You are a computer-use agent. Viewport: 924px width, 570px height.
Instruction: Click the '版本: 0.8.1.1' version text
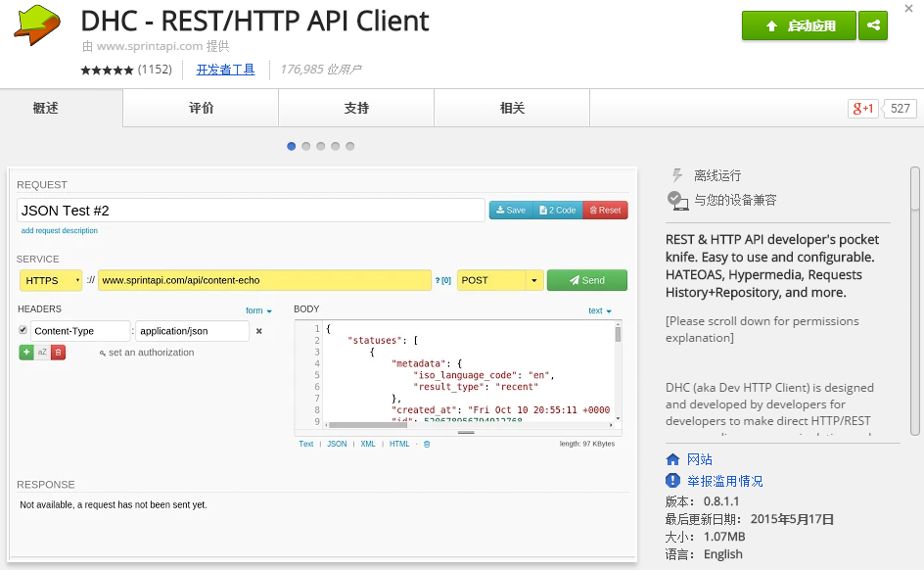coord(703,501)
